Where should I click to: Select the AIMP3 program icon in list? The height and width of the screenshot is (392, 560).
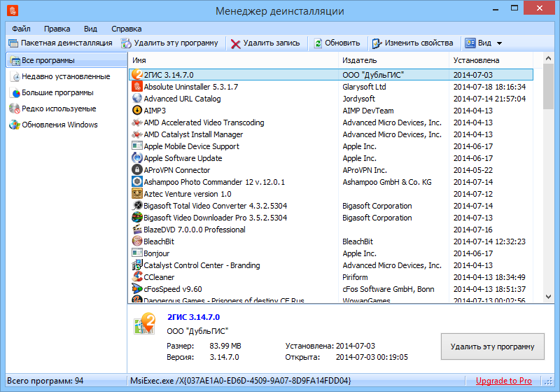click(x=138, y=111)
